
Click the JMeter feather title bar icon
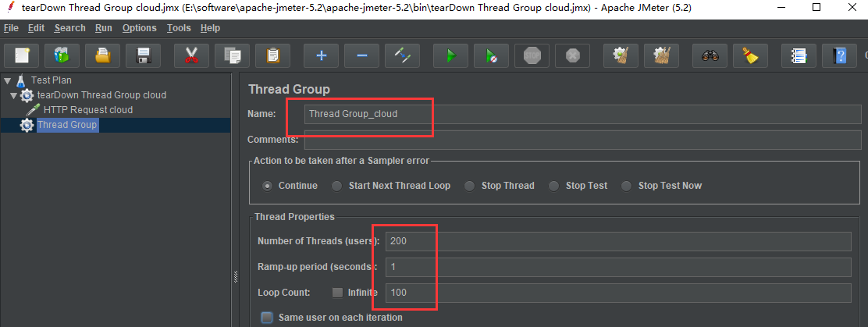pyautogui.click(x=10, y=8)
